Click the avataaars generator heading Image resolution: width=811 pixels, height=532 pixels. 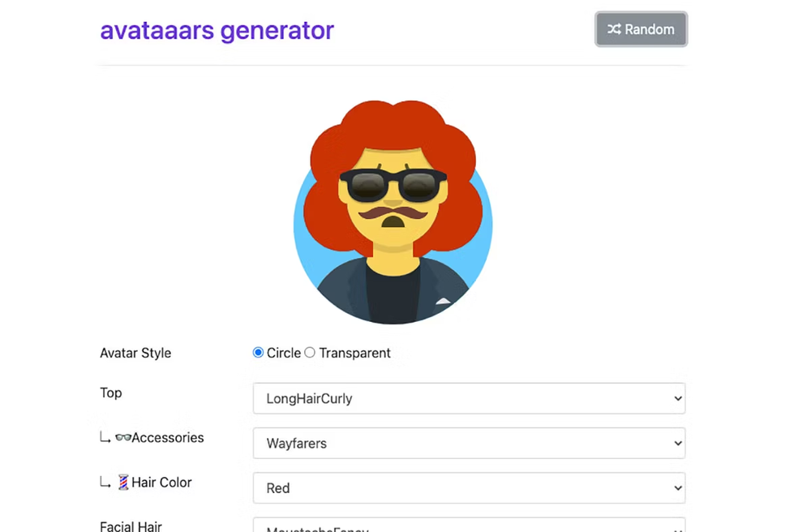[x=217, y=30]
